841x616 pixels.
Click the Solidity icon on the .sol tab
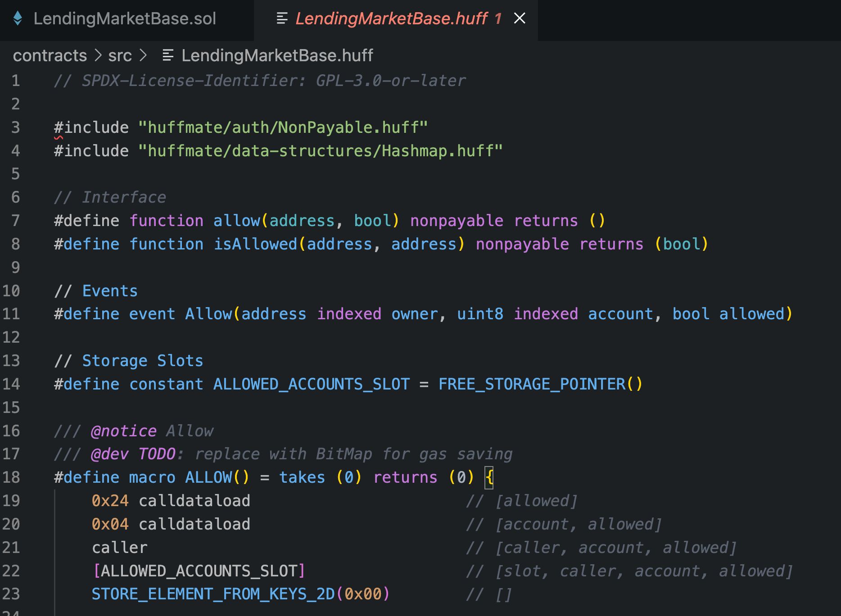point(18,18)
